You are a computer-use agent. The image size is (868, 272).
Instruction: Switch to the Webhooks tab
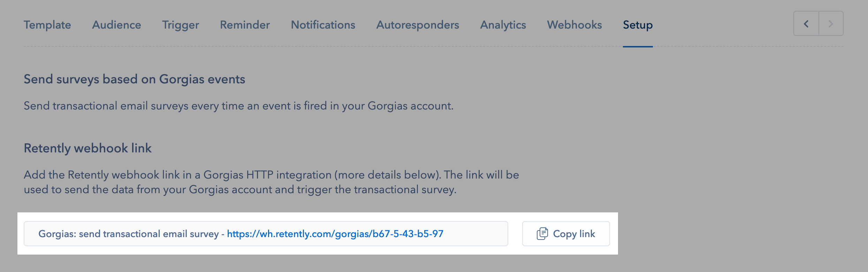click(x=574, y=25)
